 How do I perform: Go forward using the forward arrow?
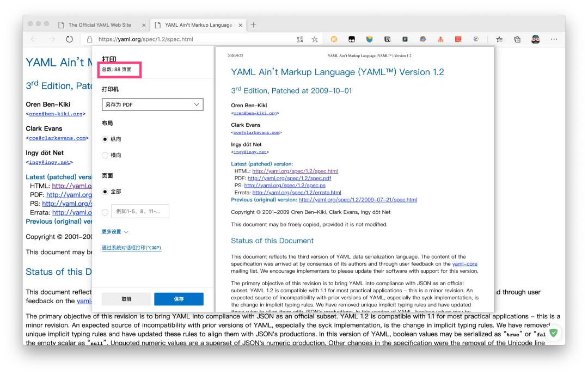(52, 39)
